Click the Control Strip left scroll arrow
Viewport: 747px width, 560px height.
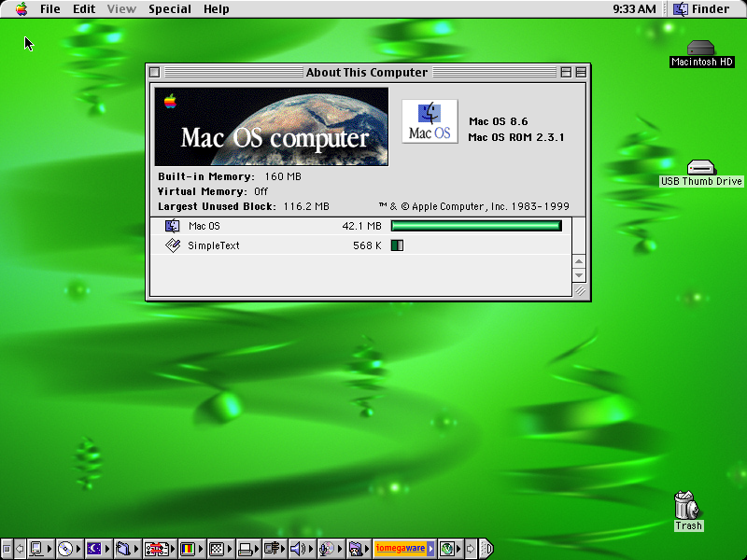pos(20,549)
